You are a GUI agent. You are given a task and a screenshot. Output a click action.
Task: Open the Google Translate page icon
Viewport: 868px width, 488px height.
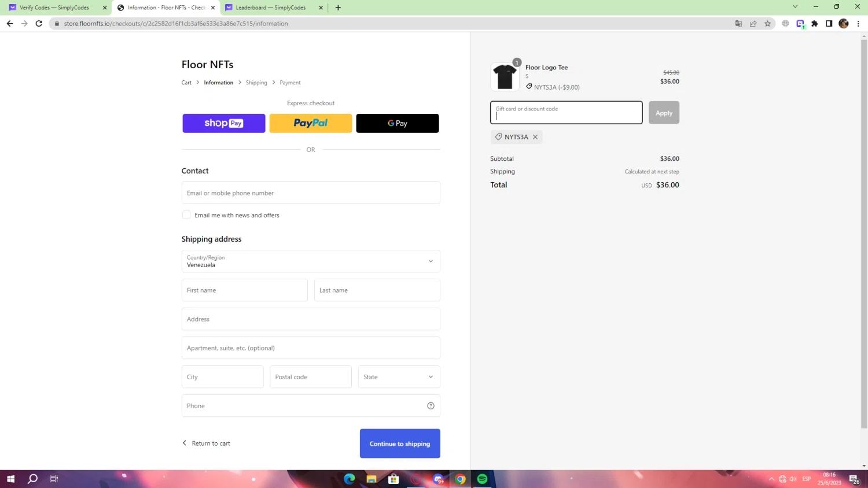click(x=738, y=24)
